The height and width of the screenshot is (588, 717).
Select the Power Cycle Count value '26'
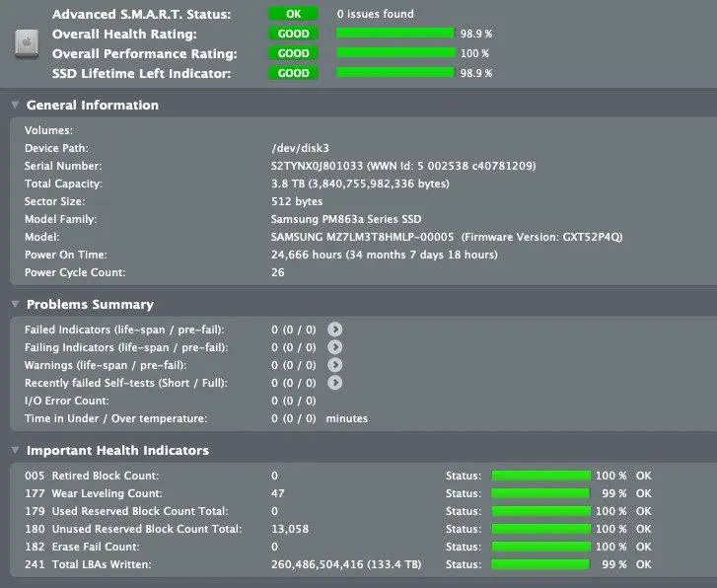click(x=277, y=272)
